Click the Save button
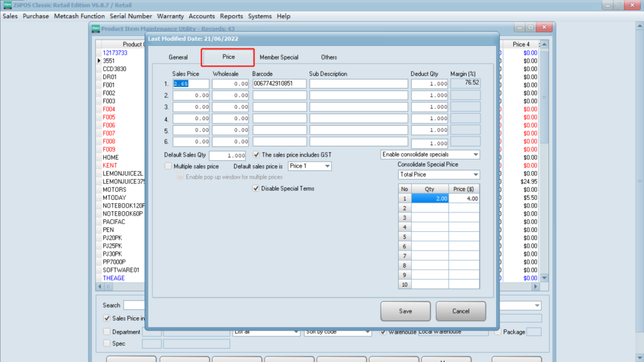The width and height of the screenshot is (644, 362). click(405, 311)
